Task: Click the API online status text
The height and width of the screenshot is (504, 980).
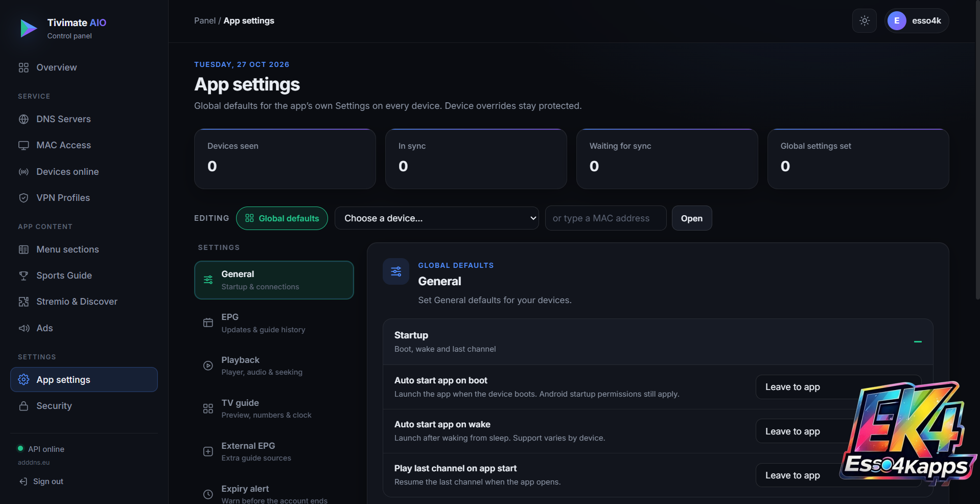Action: [46, 449]
